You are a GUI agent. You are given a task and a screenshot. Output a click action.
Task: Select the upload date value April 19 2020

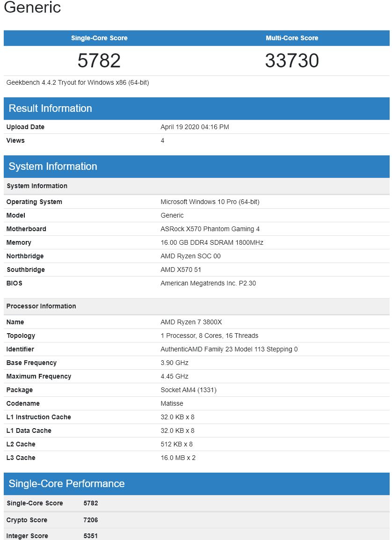click(195, 127)
